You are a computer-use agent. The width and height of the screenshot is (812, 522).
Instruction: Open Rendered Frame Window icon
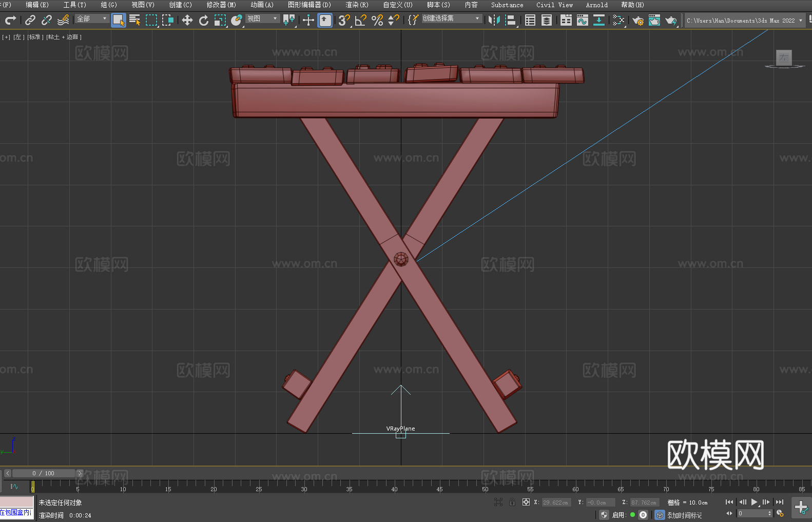[654, 20]
